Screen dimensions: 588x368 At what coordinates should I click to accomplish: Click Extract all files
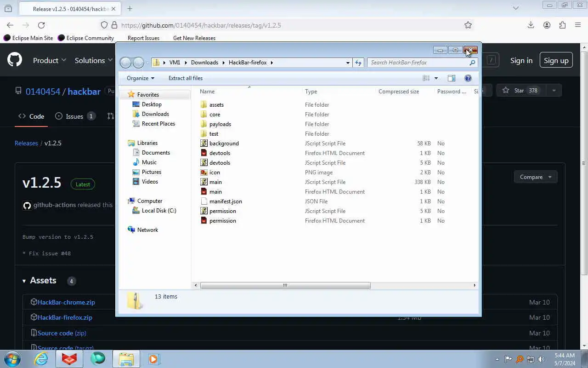pyautogui.click(x=186, y=78)
